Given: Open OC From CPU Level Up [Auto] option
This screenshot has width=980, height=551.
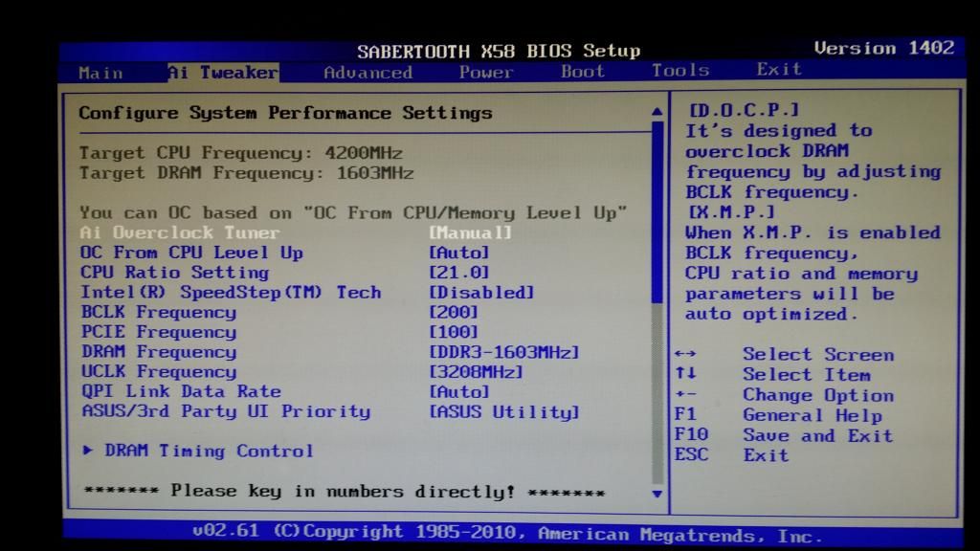Looking at the screenshot, I should (x=458, y=253).
